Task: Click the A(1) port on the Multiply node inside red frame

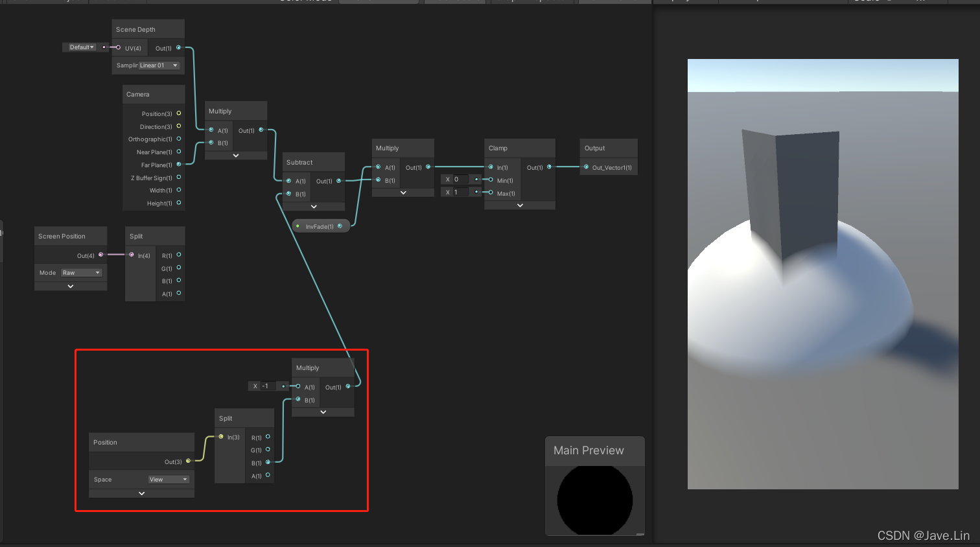Action: (297, 387)
